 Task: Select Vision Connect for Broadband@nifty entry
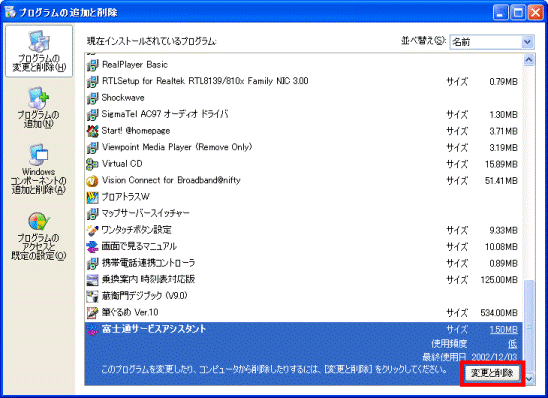[x=303, y=181]
